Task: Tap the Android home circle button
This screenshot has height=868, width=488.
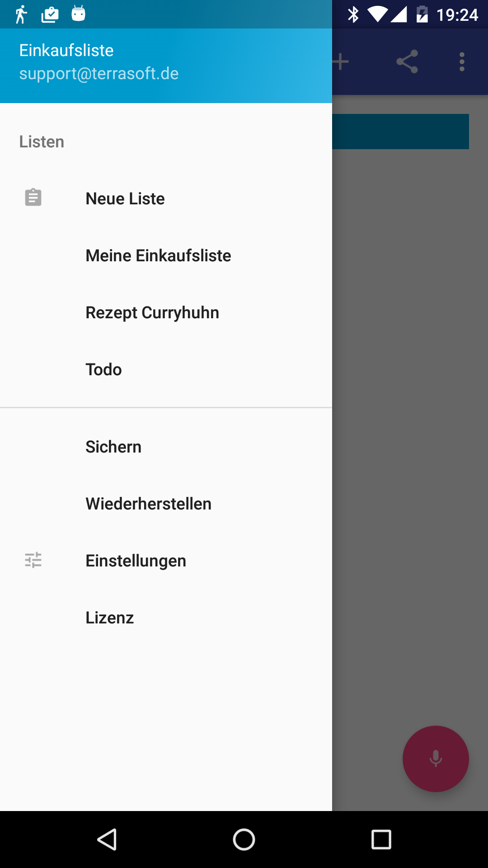Action: pyautogui.click(x=244, y=840)
